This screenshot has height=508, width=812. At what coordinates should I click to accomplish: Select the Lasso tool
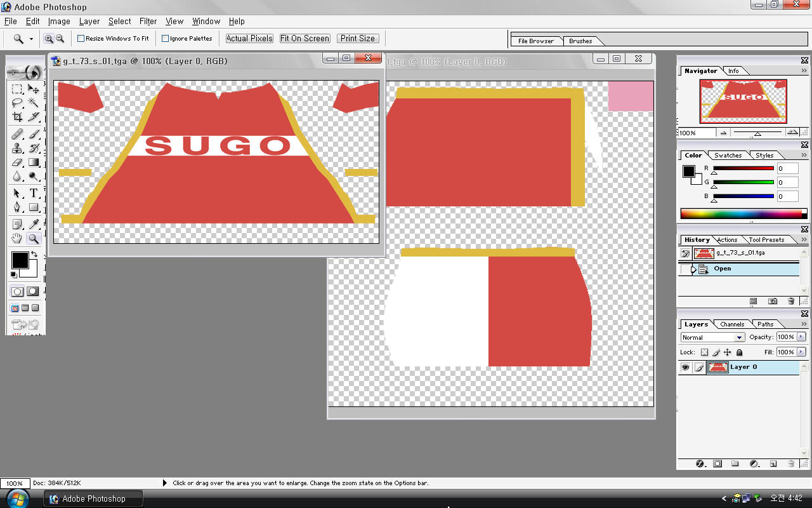pyautogui.click(x=18, y=103)
